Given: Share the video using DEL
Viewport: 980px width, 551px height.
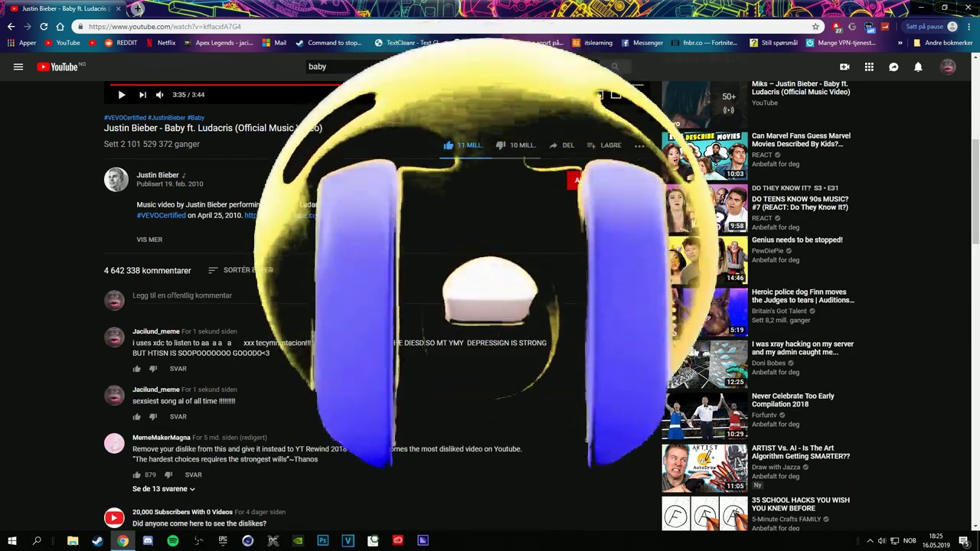Looking at the screenshot, I should [561, 145].
